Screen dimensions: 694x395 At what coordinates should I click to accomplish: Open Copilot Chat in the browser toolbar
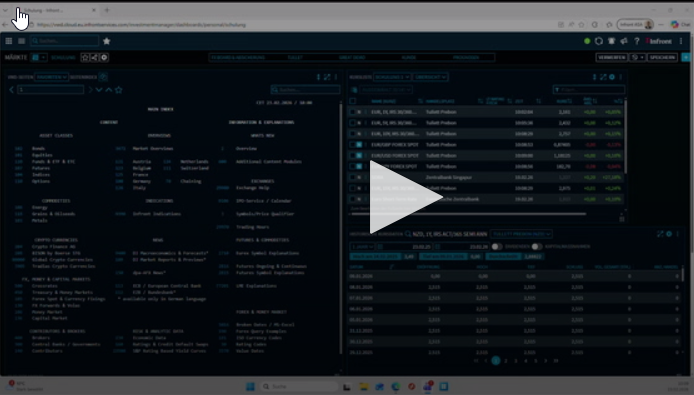[680, 24]
